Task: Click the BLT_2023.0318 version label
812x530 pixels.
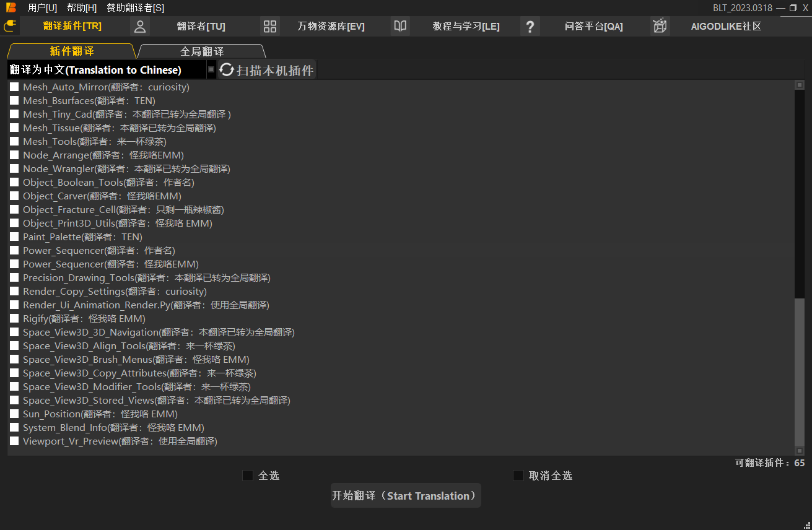Action: pyautogui.click(x=743, y=7)
